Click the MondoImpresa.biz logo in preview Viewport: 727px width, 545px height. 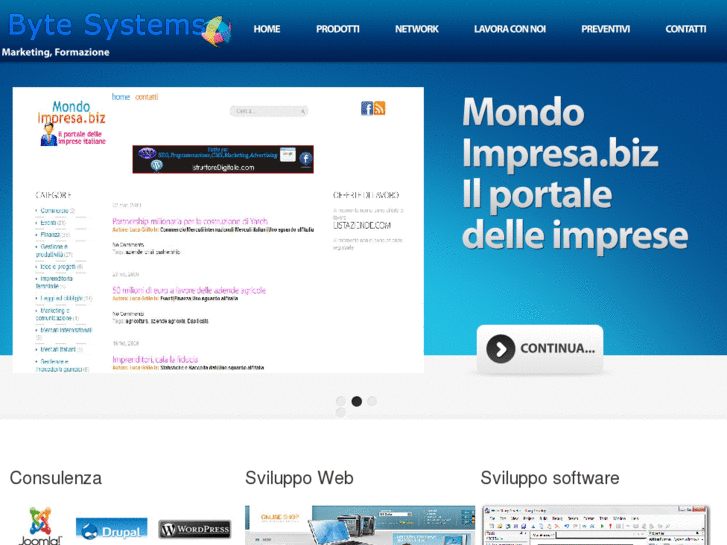coord(72,123)
